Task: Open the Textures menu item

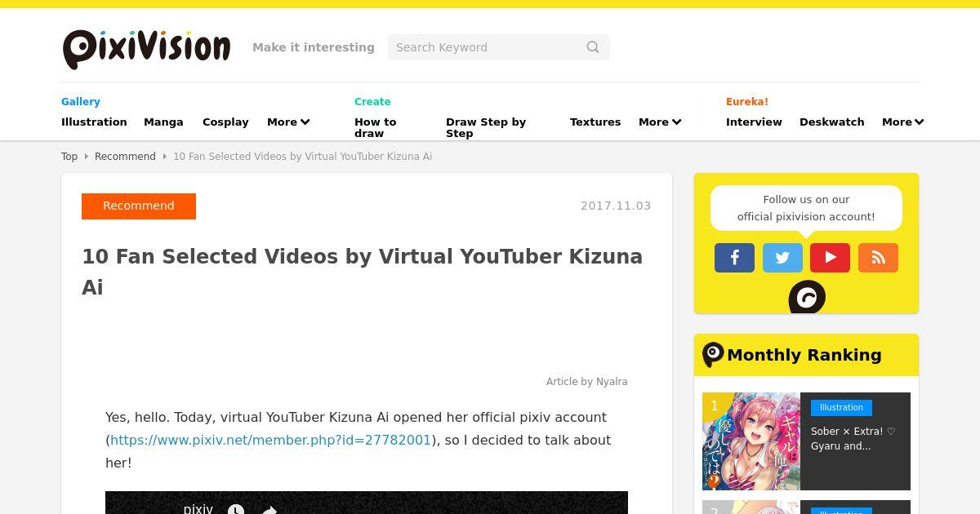Action: click(x=595, y=122)
